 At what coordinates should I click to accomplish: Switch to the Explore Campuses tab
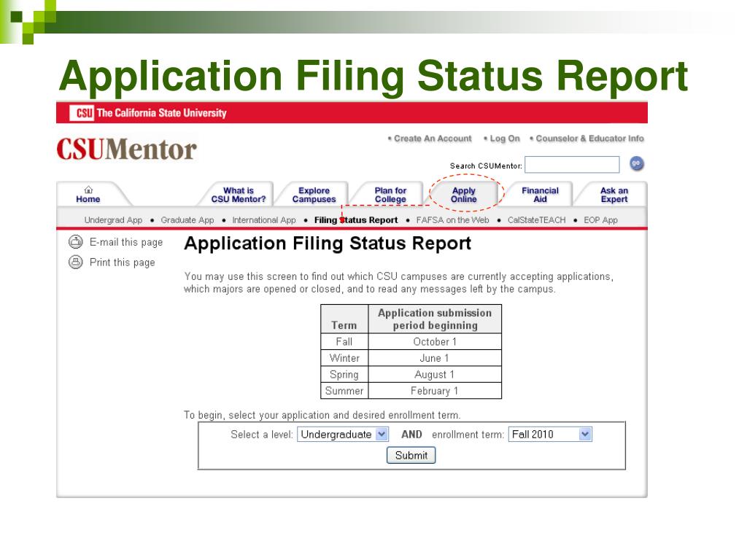[x=314, y=195]
